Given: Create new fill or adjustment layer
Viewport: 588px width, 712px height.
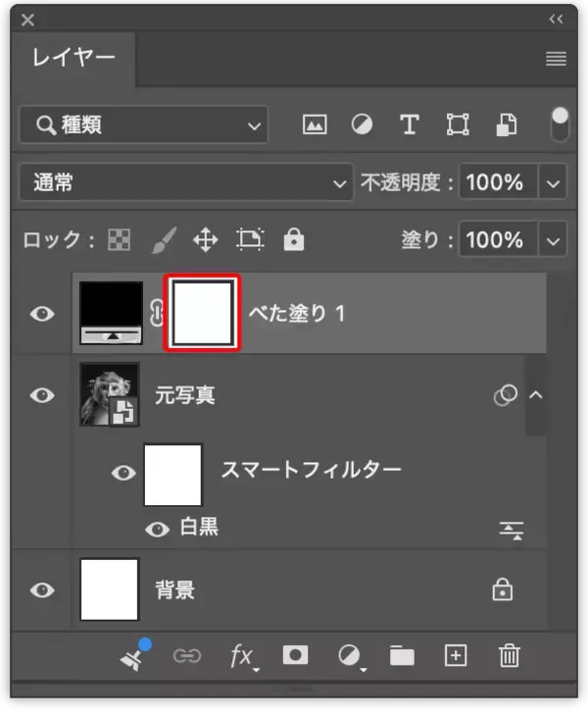Looking at the screenshot, I should (x=351, y=657).
